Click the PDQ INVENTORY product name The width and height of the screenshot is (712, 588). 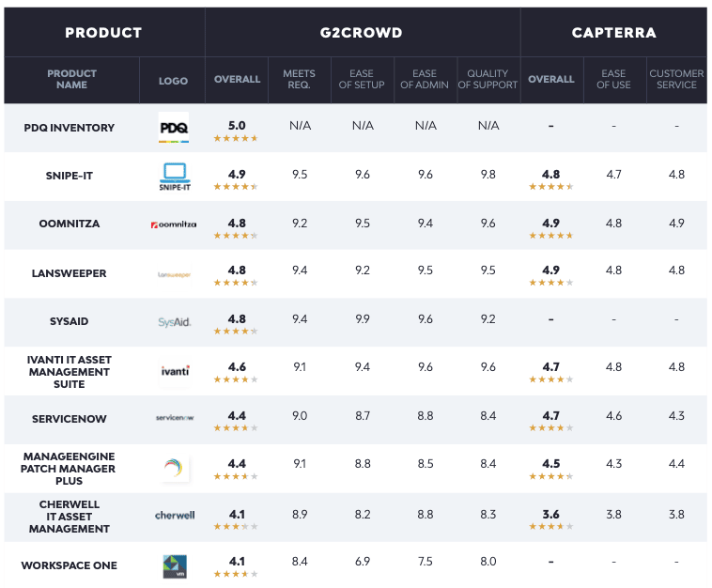(x=69, y=128)
